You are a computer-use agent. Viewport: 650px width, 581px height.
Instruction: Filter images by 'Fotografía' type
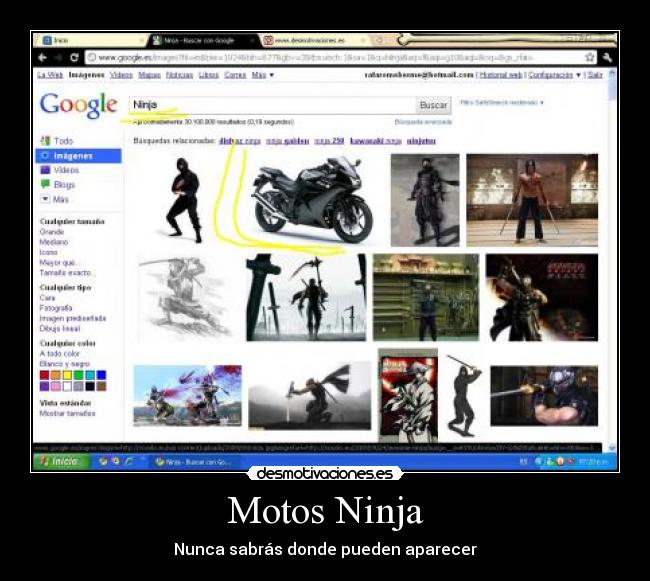click(56, 308)
